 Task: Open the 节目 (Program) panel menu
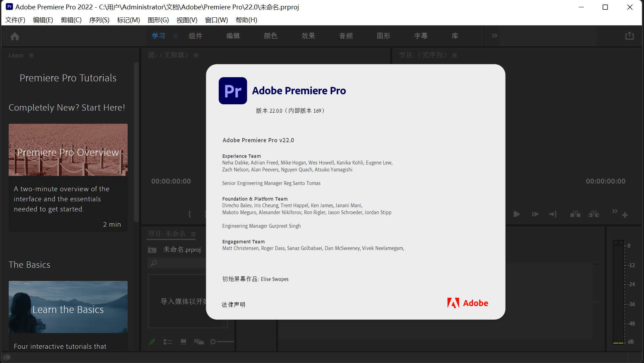[454, 55]
